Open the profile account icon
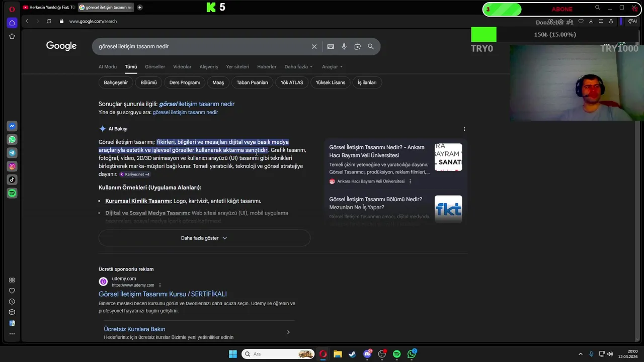The image size is (644, 362). click(x=611, y=21)
